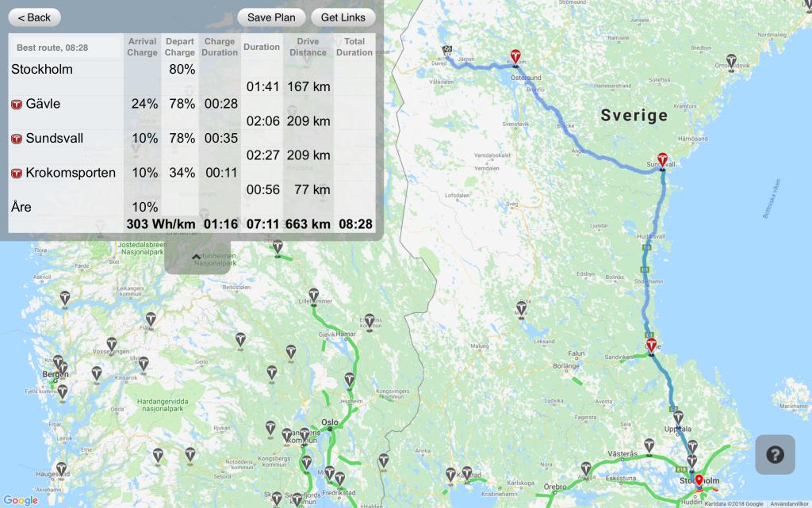812x508 pixels.
Task: Click the Best route, 08:28 header
Action: [52, 48]
